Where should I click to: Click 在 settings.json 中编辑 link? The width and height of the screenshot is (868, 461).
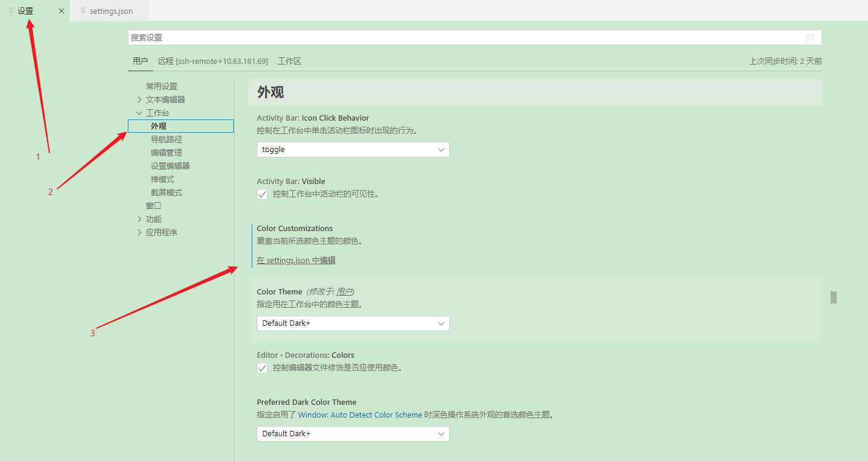pos(296,261)
